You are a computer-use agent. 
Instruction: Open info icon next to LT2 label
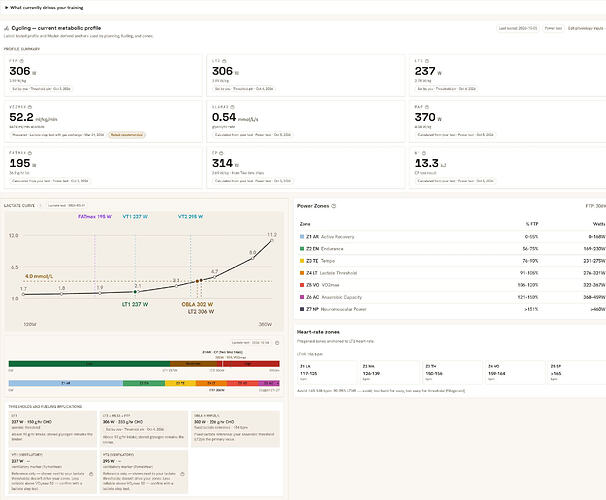(x=224, y=61)
